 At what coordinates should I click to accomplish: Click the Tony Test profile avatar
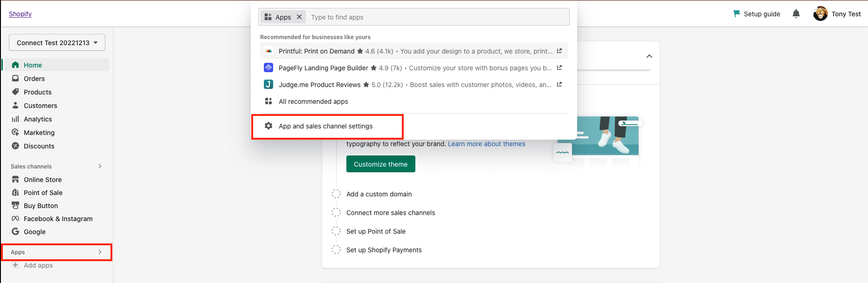(820, 14)
